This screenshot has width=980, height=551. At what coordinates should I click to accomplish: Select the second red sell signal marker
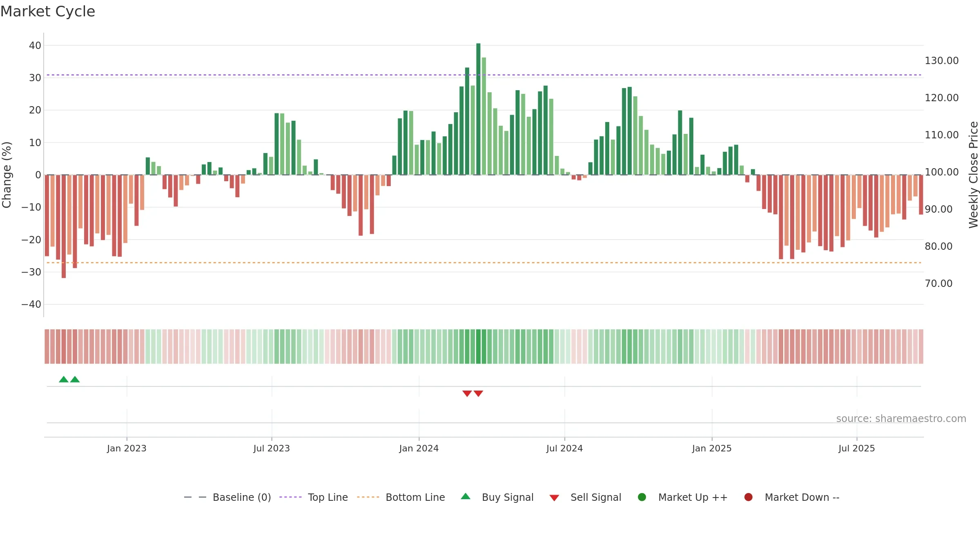[478, 393]
